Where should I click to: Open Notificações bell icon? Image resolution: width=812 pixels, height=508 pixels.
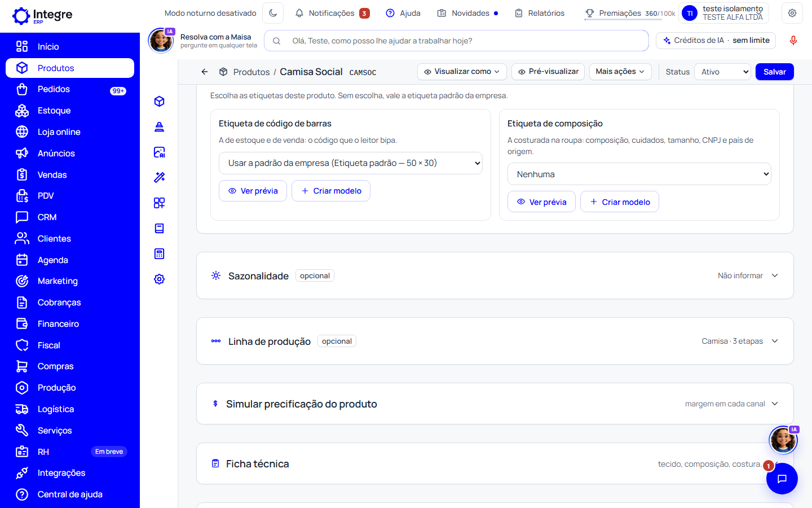click(299, 13)
